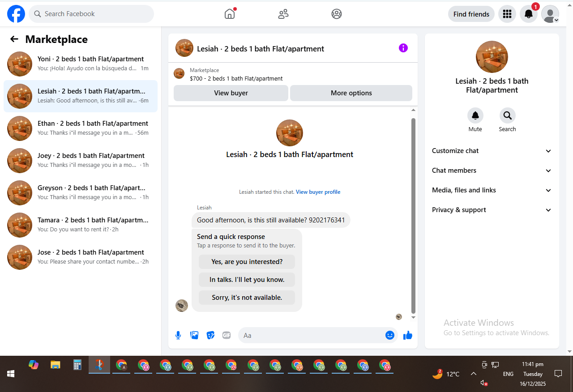
Task: Follow the View buyer profile link
Action: point(318,192)
